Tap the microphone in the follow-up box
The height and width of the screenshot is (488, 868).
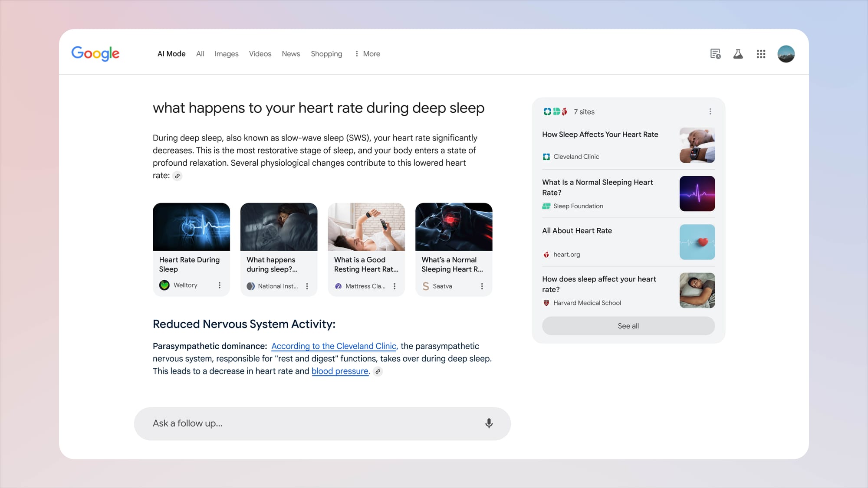click(489, 423)
